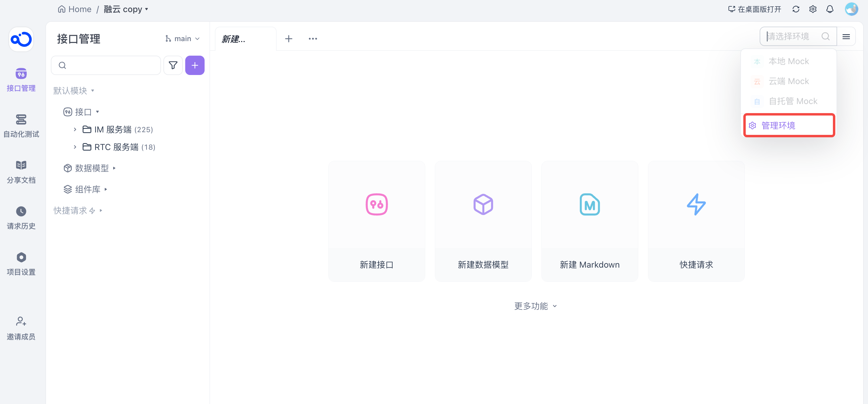This screenshot has height=404, width=868.
Task: Click the 新建 Markdown card
Action: (x=590, y=221)
